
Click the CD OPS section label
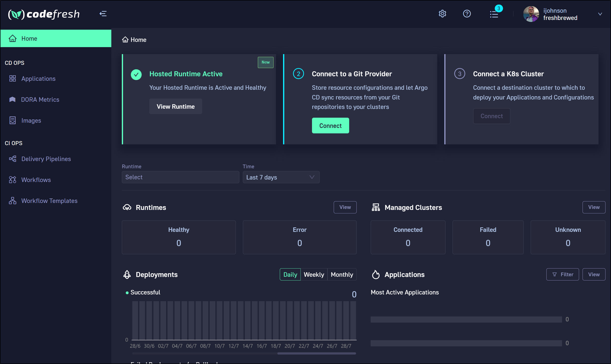click(14, 63)
